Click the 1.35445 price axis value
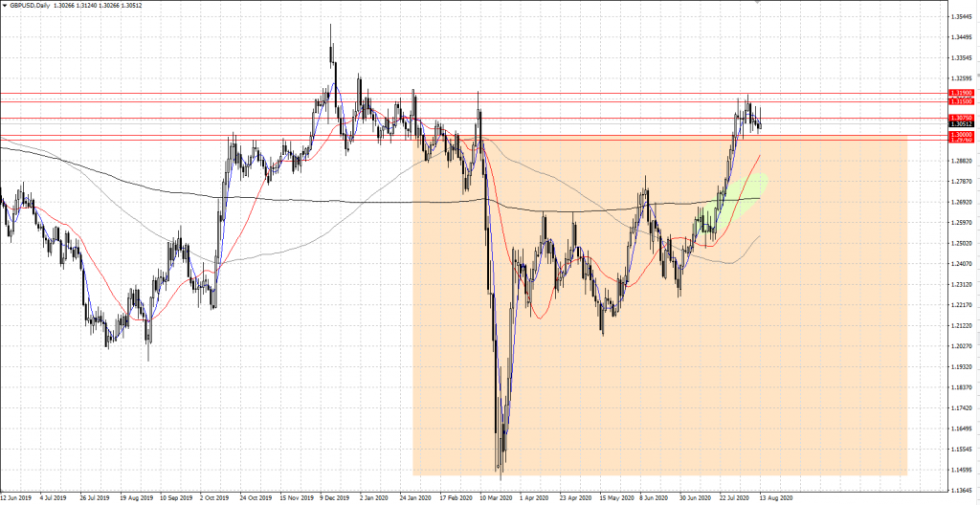The width and height of the screenshot is (980, 505). point(961,17)
